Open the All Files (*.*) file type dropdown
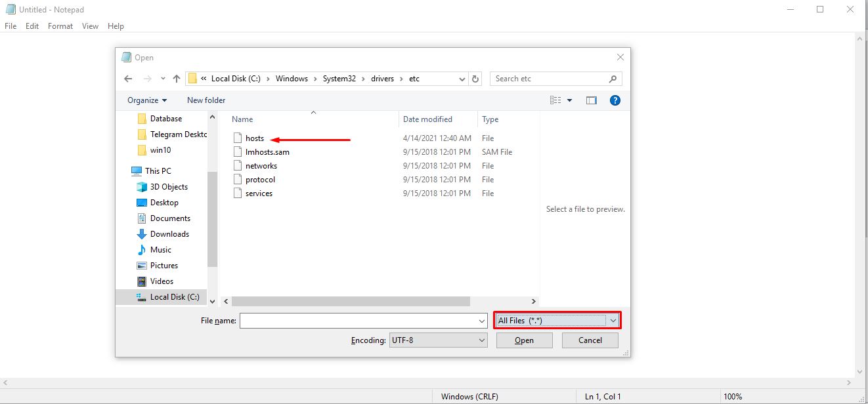 tap(557, 320)
